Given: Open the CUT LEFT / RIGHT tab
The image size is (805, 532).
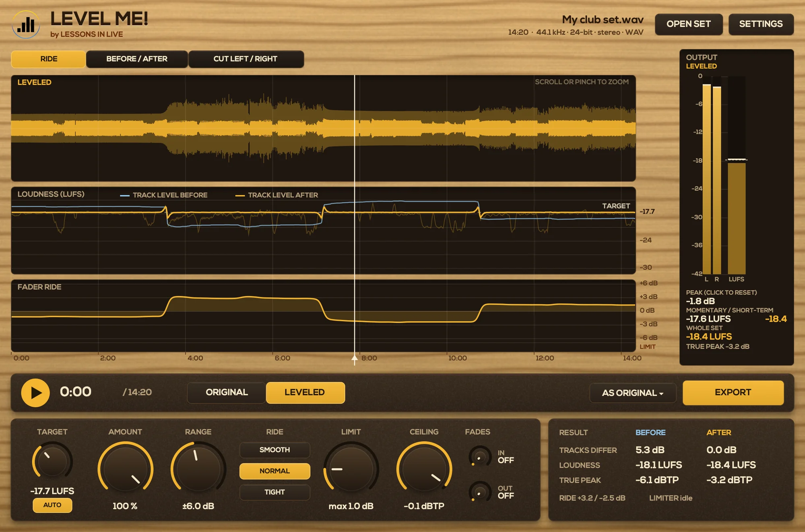Looking at the screenshot, I should pyautogui.click(x=246, y=59).
